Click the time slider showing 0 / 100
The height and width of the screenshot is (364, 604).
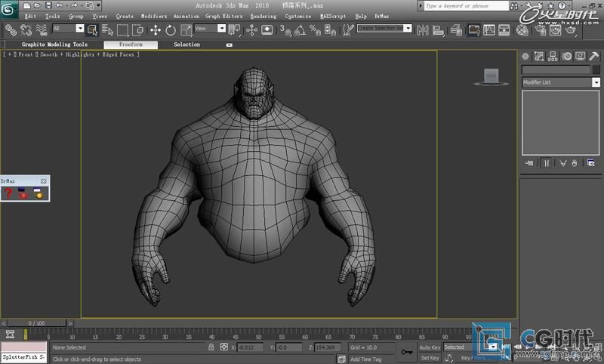(36, 323)
